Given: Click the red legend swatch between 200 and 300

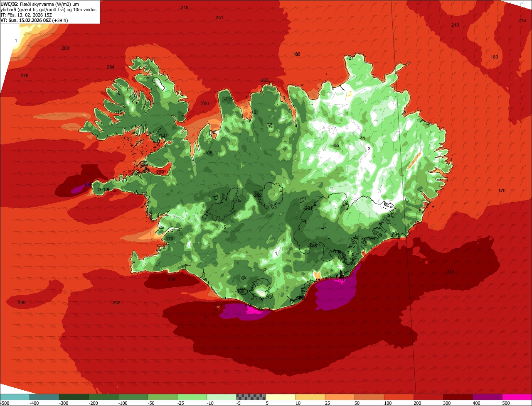Looking at the screenshot, I should click(428, 397).
